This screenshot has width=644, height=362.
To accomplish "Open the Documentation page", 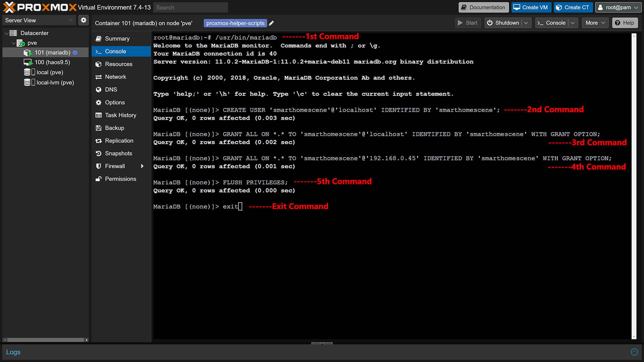I will coord(483,7).
